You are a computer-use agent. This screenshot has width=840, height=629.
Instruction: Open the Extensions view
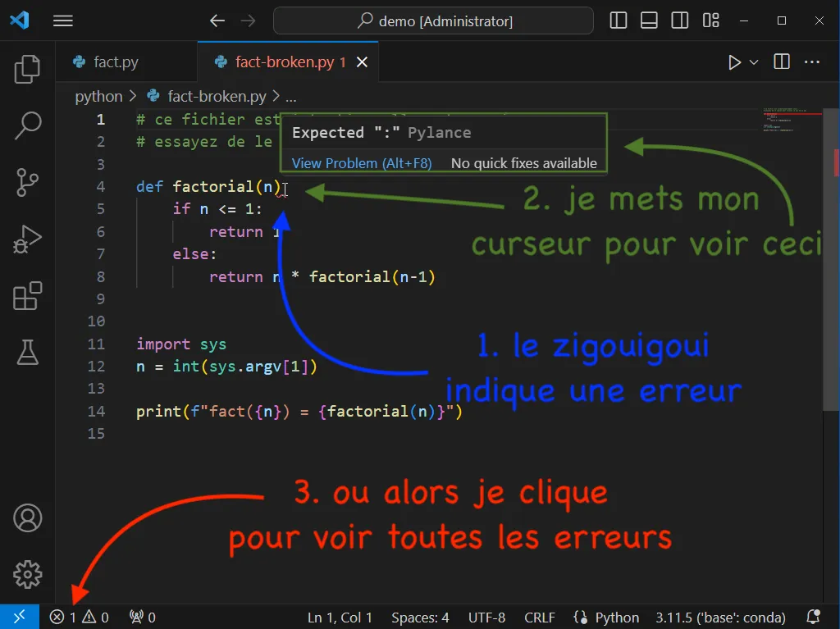28,296
